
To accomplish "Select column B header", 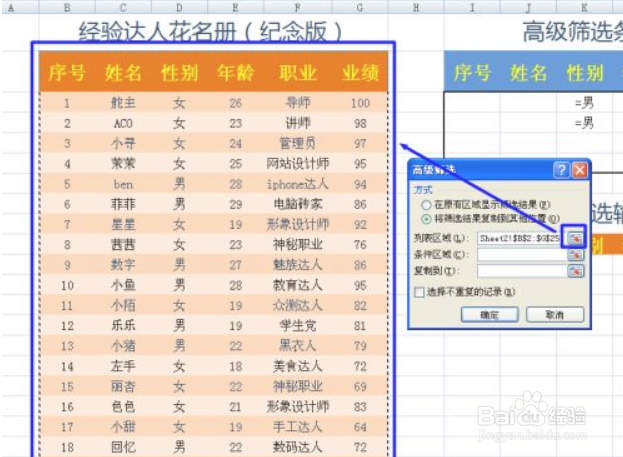I will (67, 7).
